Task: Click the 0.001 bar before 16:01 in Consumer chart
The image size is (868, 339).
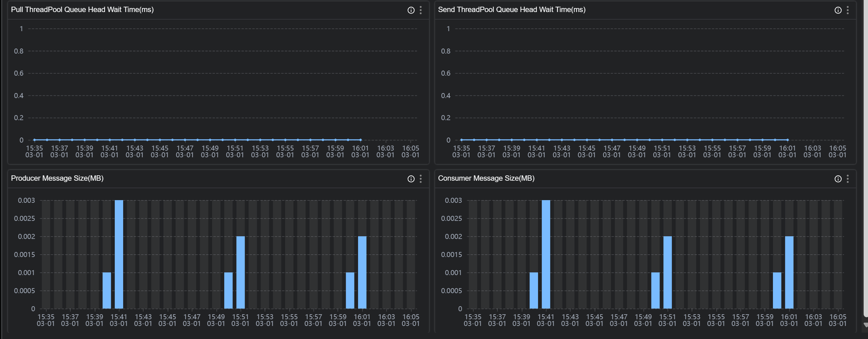Action: 777,290
